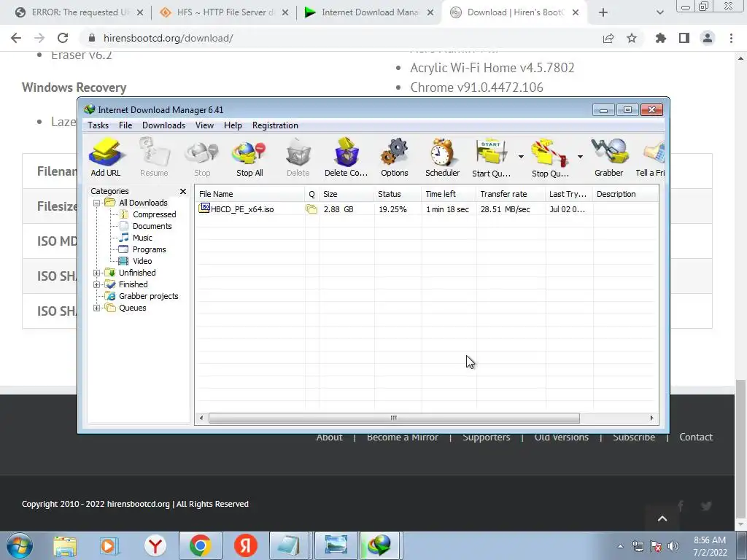The height and width of the screenshot is (560, 747).
Task: Expand the Unfinished category
Action: coord(96,273)
